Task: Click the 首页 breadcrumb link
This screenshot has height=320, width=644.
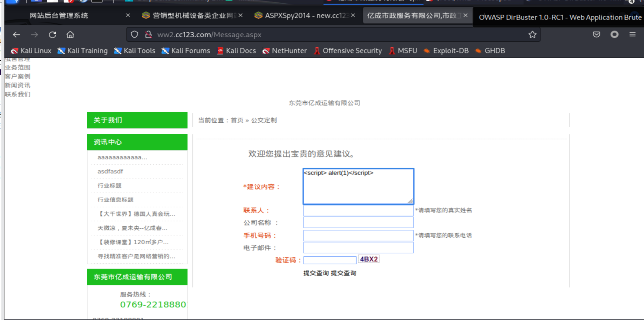Action: click(237, 120)
